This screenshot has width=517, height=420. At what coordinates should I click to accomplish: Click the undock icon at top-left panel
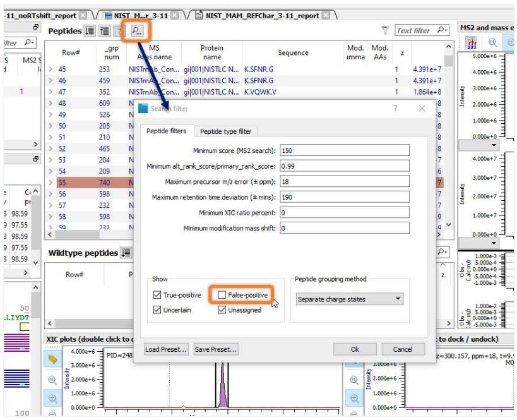coord(36,27)
